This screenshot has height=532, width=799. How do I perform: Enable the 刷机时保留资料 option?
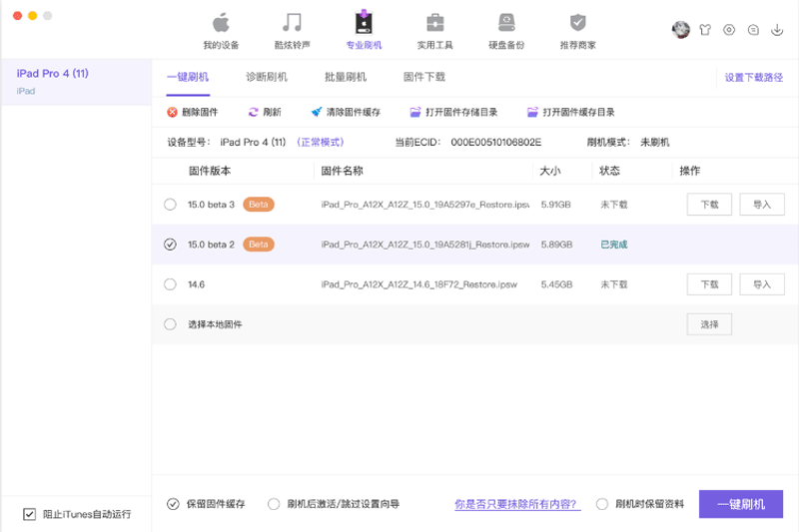click(602, 504)
